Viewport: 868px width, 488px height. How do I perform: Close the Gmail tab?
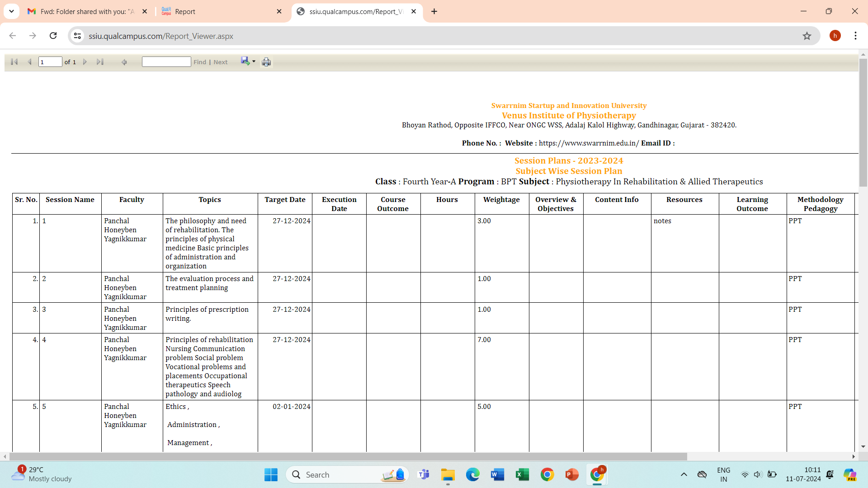point(145,12)
